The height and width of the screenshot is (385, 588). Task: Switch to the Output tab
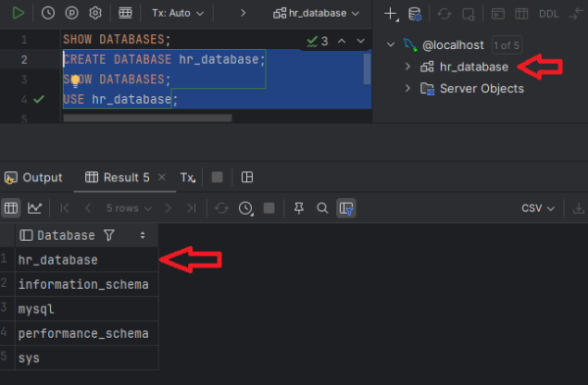pyautogui.click(x=33, y=177)
